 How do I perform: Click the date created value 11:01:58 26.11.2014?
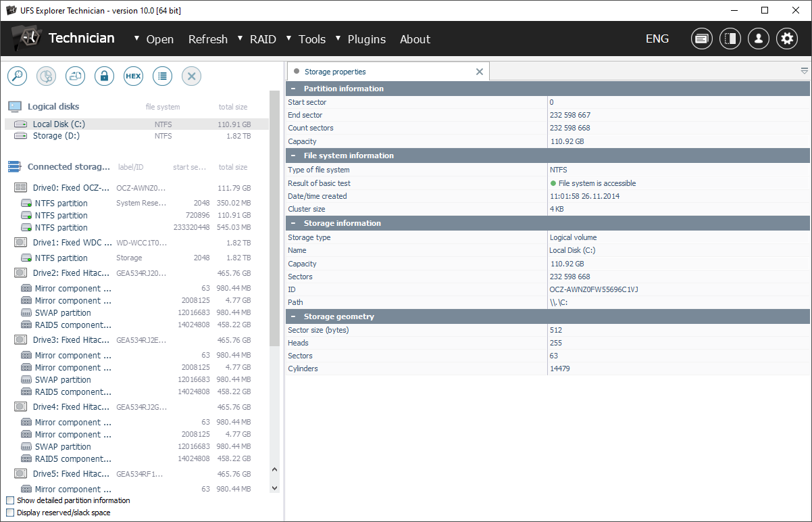point(584,196)
